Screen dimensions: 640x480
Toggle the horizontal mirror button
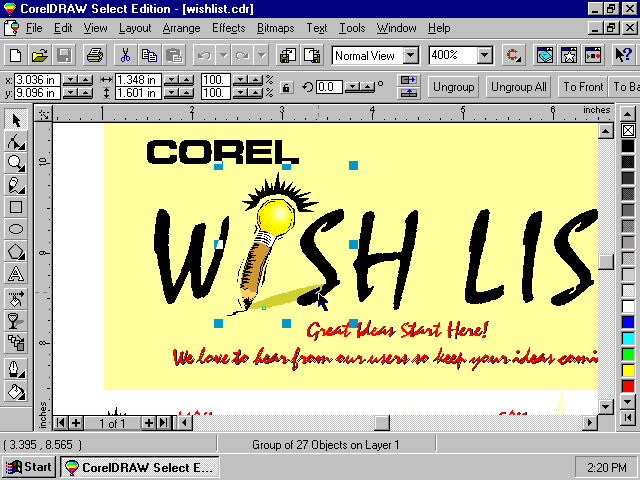408,80
